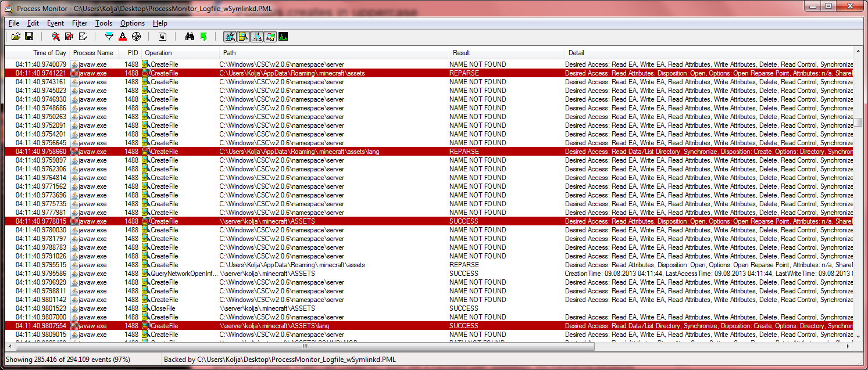This screenshot has height=370, width=868.
Task: Click path \\server\kolja\.minecraft\ASSETS\lang
Action: (274, 326)
